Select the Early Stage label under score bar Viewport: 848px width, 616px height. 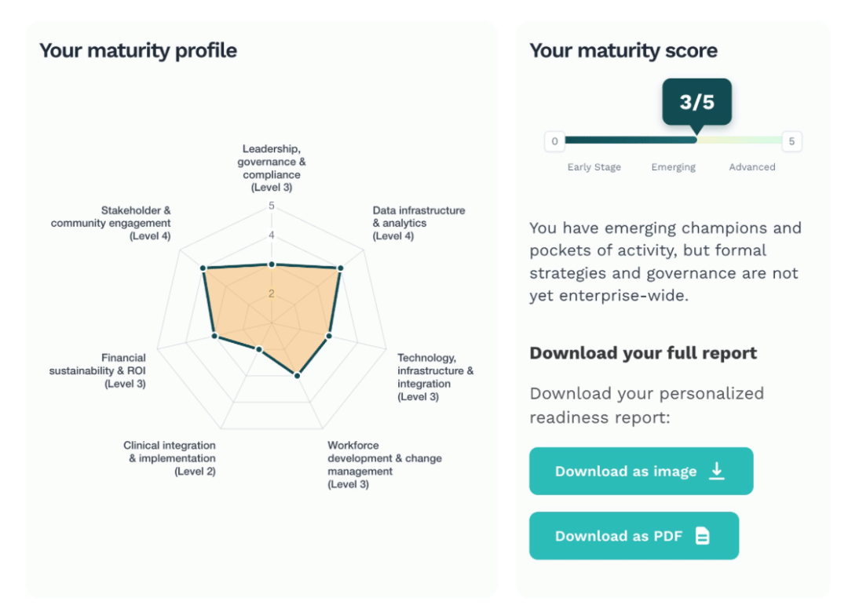pyautogui.click(x=594, y=167)
